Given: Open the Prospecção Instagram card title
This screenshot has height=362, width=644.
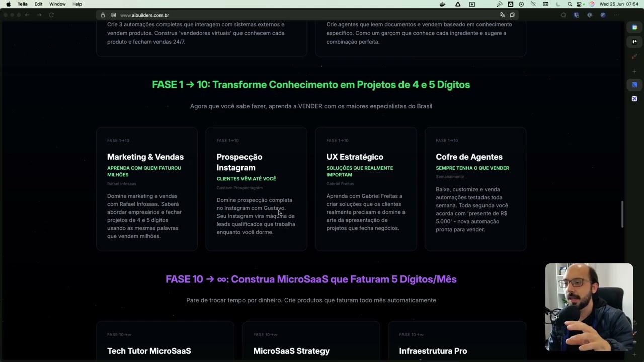Looking at the screenshot, I should point(239,162).
